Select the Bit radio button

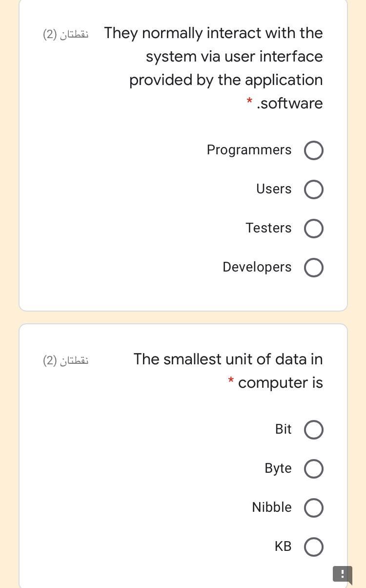point(314,430)
